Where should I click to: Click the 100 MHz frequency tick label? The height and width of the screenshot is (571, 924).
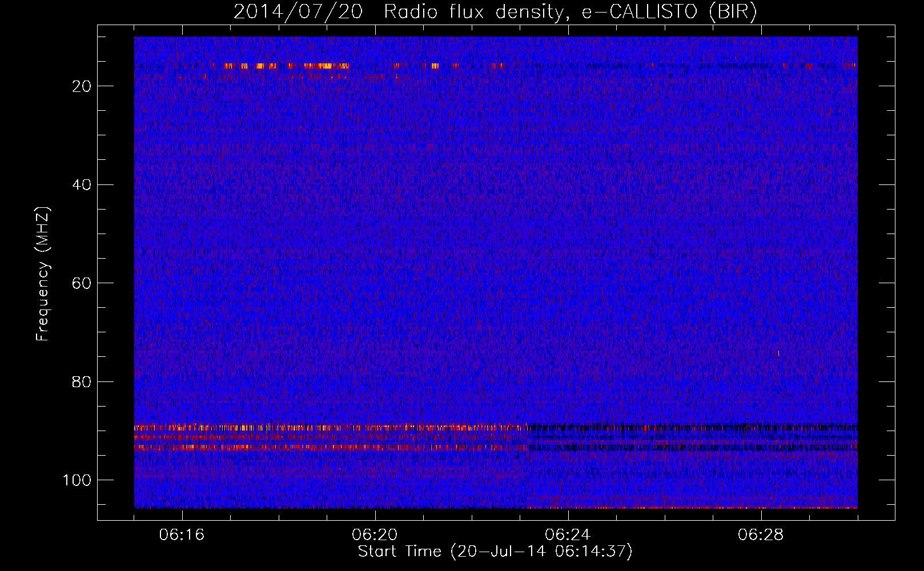coord(77,480)
